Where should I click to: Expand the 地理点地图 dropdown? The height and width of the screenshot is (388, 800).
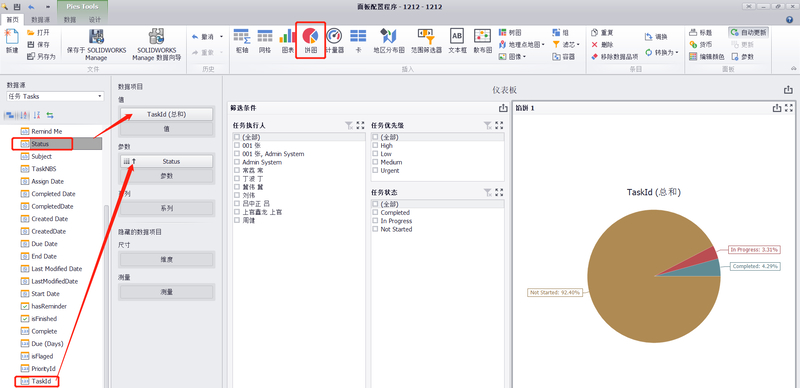pyautogui.click(x=543, y=44)
